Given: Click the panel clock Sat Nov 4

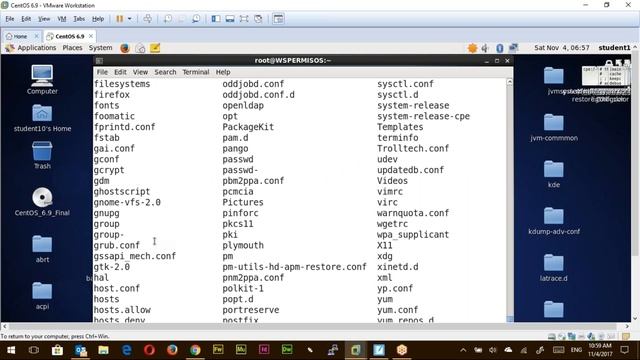Looking at the screenshot, I should tap(562, 48).
